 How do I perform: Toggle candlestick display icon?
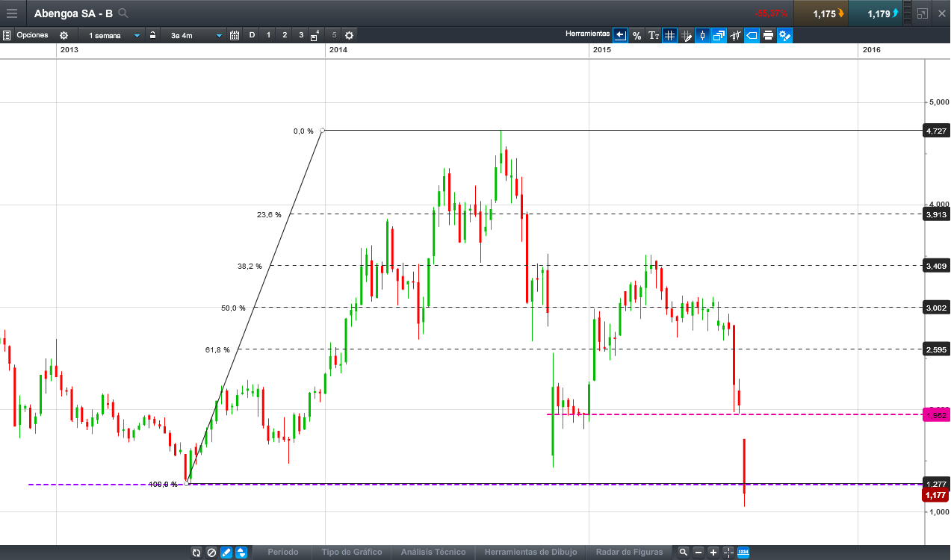coord(702,35)
